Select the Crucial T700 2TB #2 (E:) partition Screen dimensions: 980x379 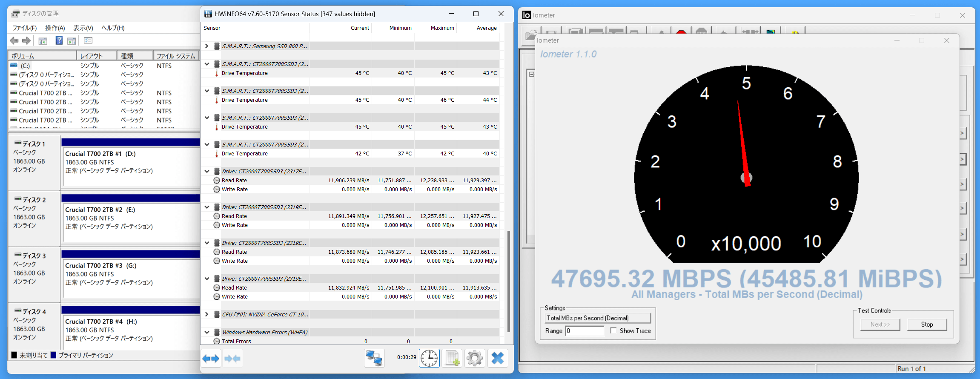pyautogui.click(x=131, y=222)
